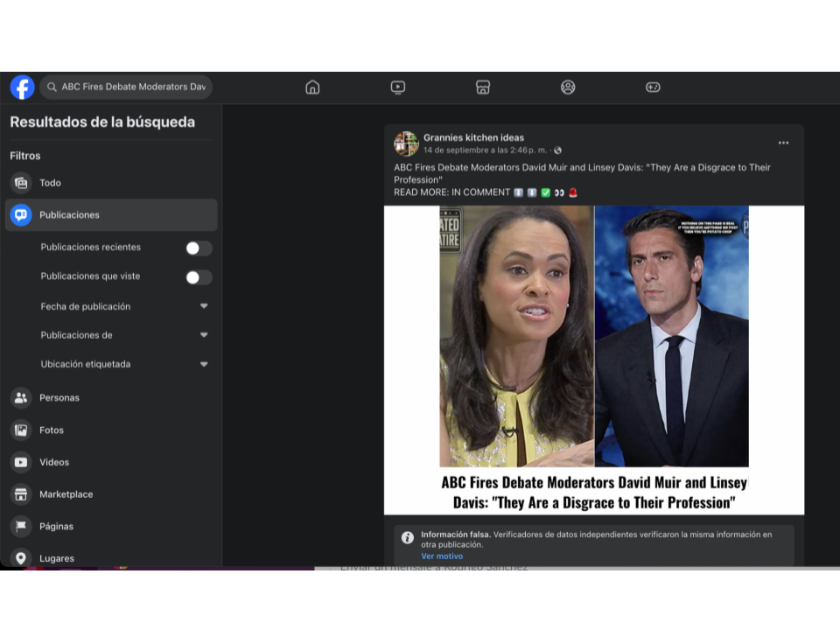Open the Ver motivo link
The image size is (840, 630).
pyautogui.click(x=442, y=556)
